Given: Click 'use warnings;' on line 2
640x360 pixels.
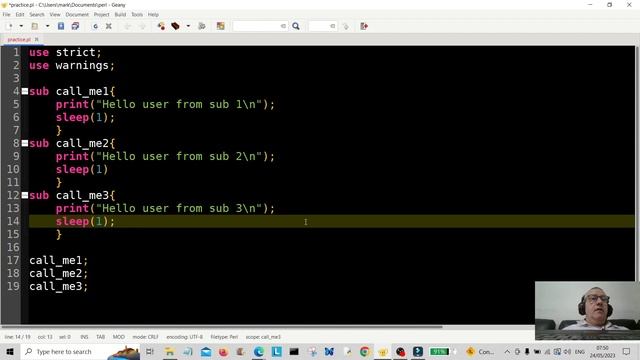Looking at the screenshot, I should [72, 65].
